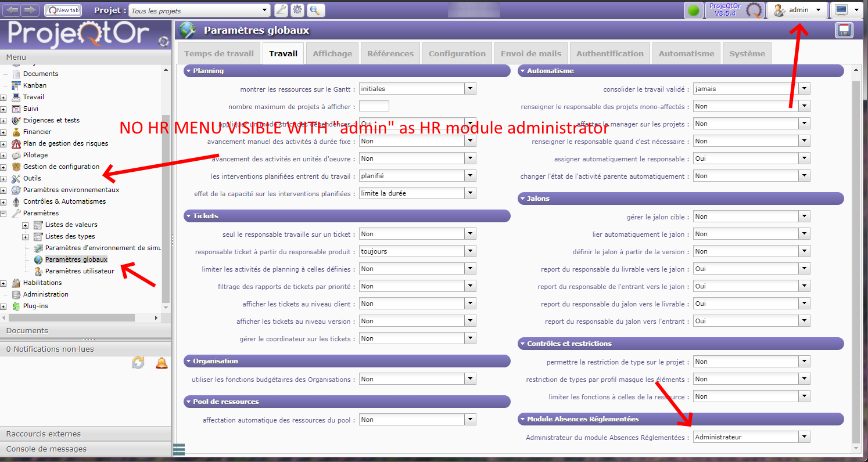Click the gear icon beside the project selector

coord(297,10)
